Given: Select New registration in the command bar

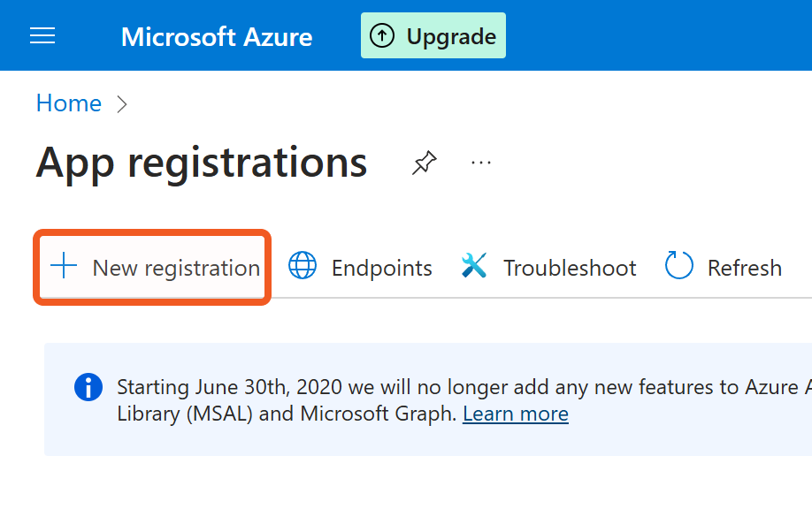Looking at the screenshot, I should [176, 268].
